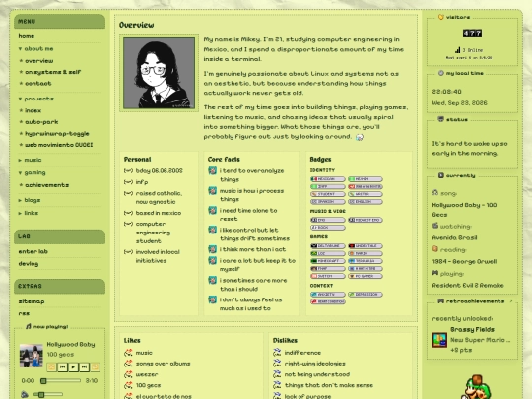
Task: Mute the player using the speaker icon
Action: tap(25, 394)
